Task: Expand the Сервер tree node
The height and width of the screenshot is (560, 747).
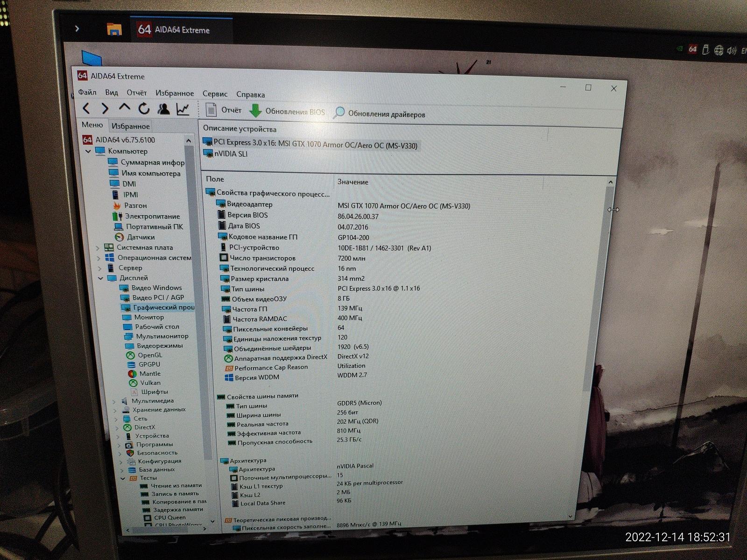Action: (x=99, y=268)
